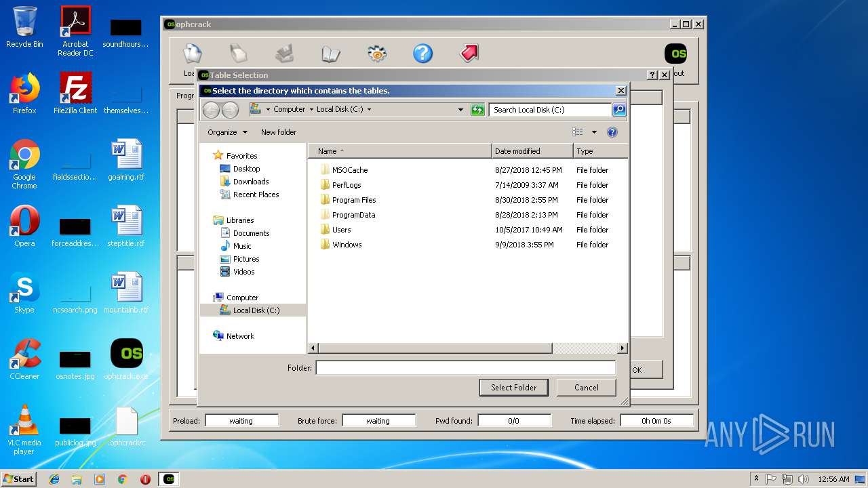The width and height of the screenshot is (868, 488).
Task: Click the ophcrack Exit red arrow icon
Action: pos(469,54)
